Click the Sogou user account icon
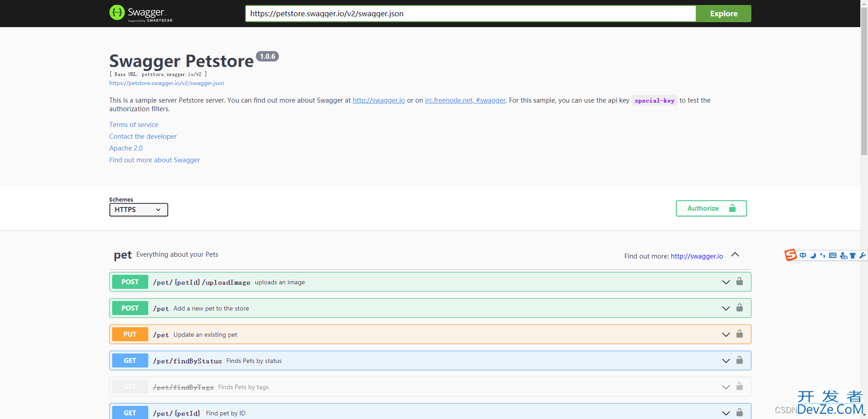Image resolution: width=868 pixels, height=419 pixels. click(844, 255)
